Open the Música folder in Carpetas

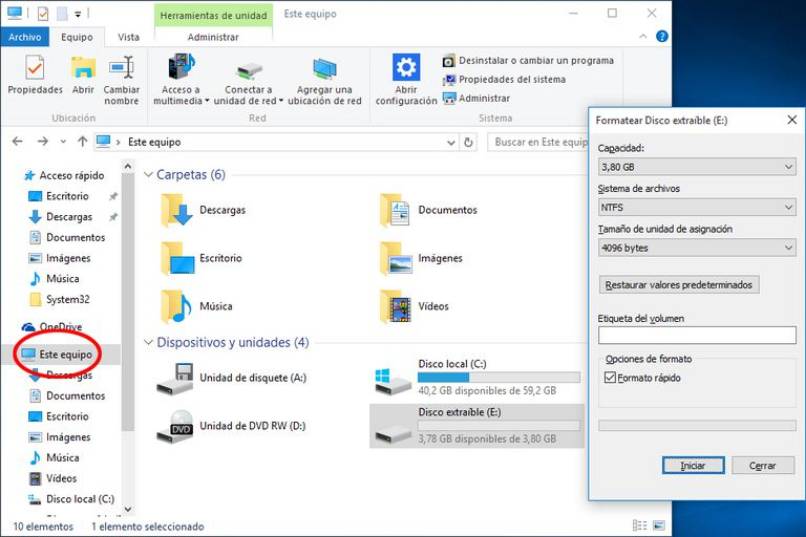pos(198,306)
